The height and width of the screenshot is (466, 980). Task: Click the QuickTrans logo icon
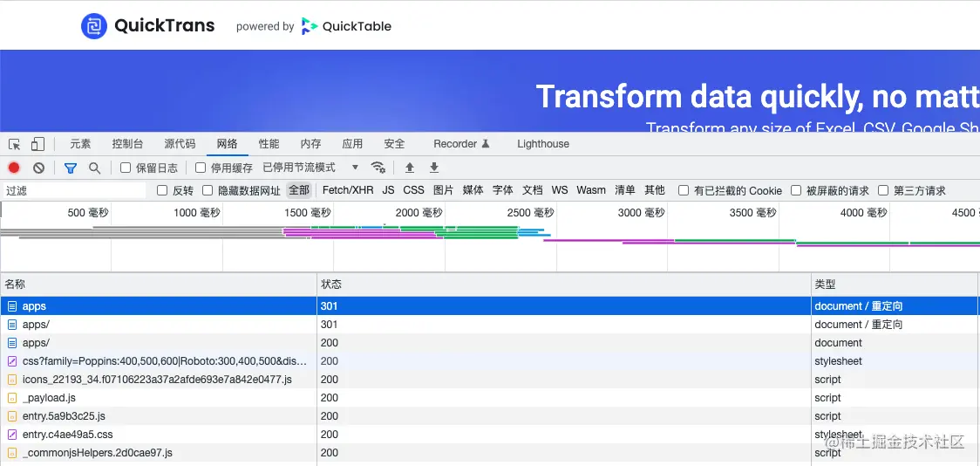coord(94,25)
